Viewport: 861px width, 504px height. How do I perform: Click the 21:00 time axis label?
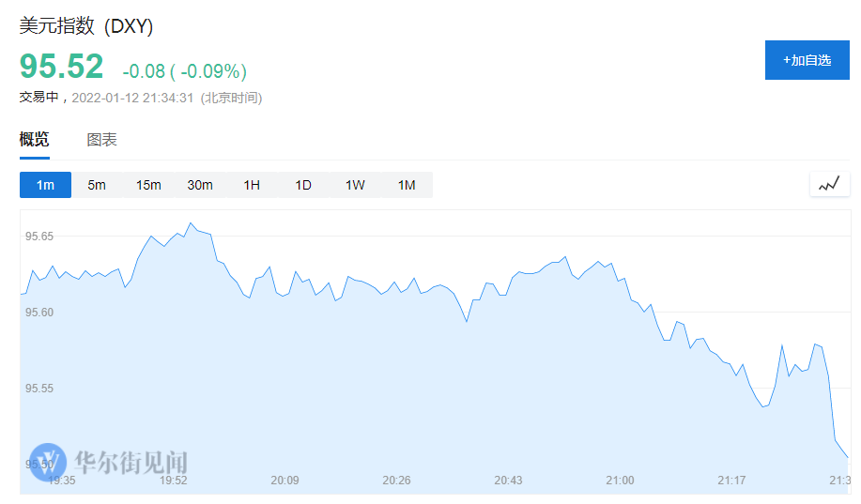(620, 481)
